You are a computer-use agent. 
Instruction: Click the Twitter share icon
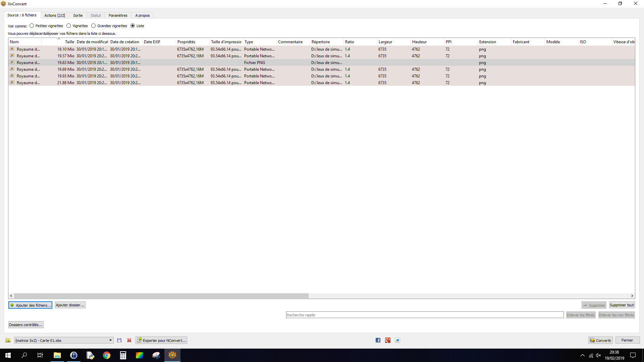click(x=397, y=340)
